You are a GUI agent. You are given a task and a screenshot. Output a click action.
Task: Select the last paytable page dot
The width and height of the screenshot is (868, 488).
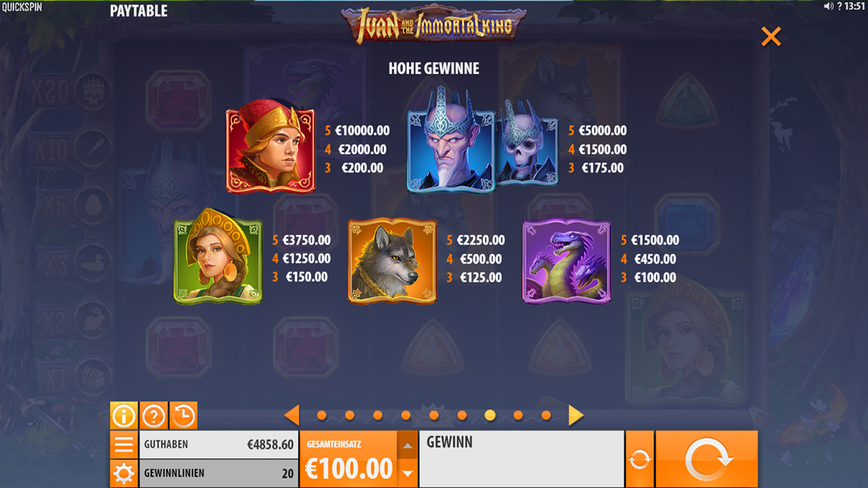[546, 415]
